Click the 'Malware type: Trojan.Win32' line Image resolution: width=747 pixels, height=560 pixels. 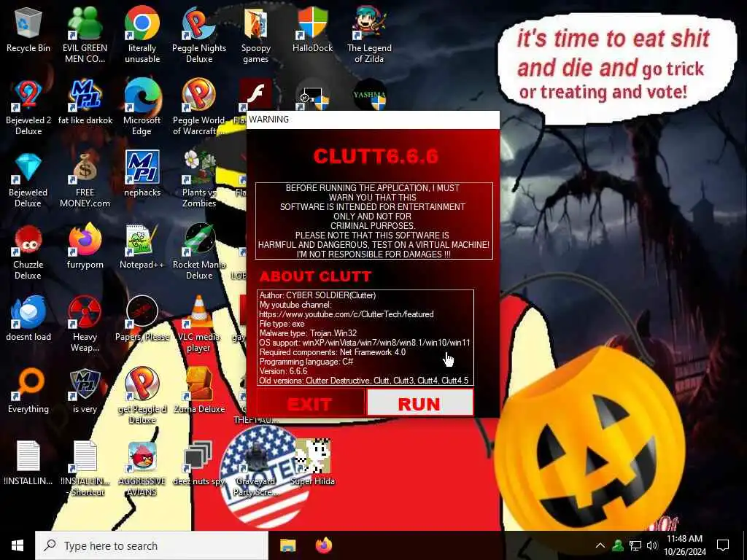308,332
